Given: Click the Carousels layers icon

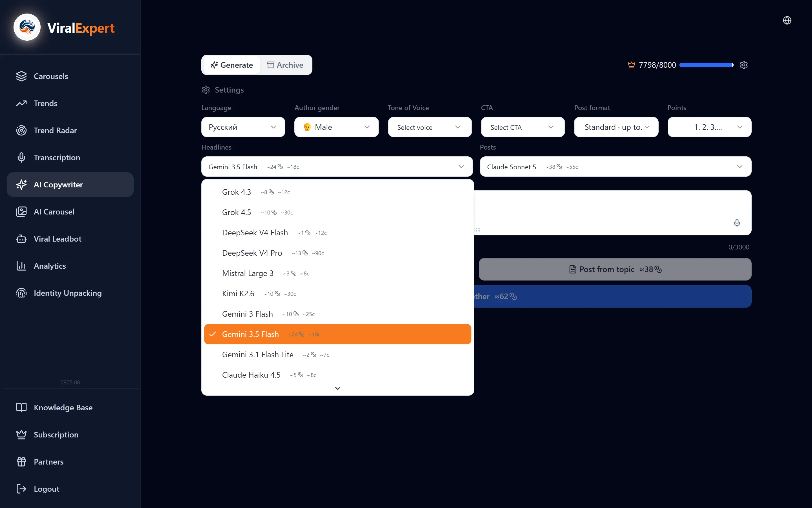Looking at the screenshot, I should 21,76.
